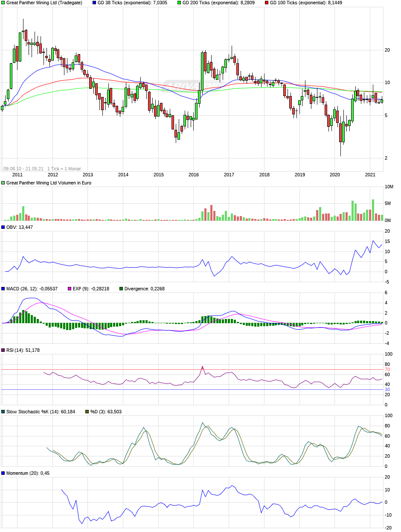The width and height of the screenshot is (401, 532).
Task: Click the 'Momentum (20): 0,45' label
Action: (x=28, y=473)
